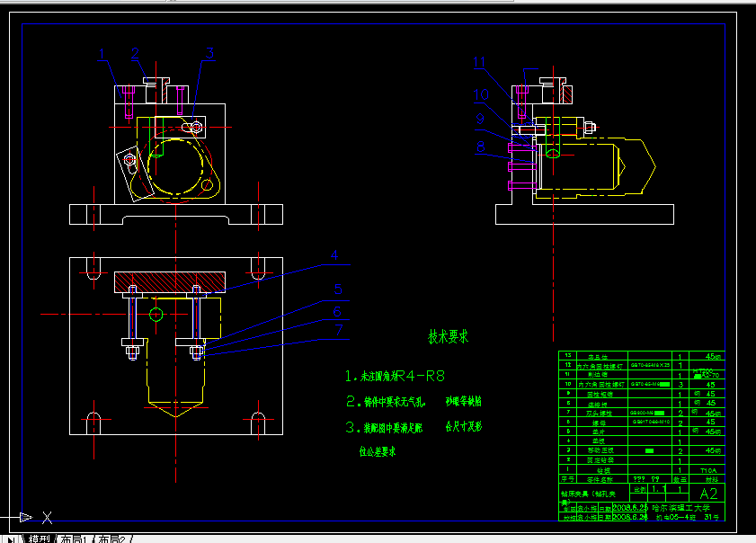This screenshot has width=756, height=543.
Task: Select the 哈尔滨理工大学 title block text
Action: click(x=680, y=508)
